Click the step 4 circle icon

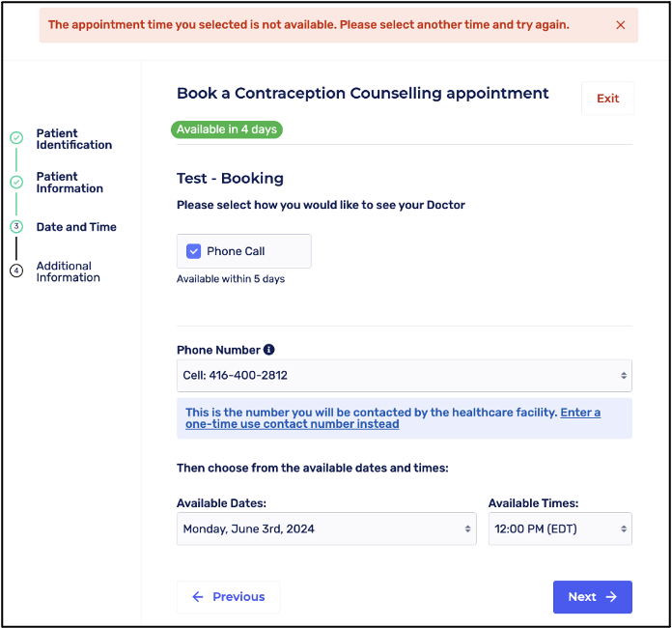click(16, 271)
